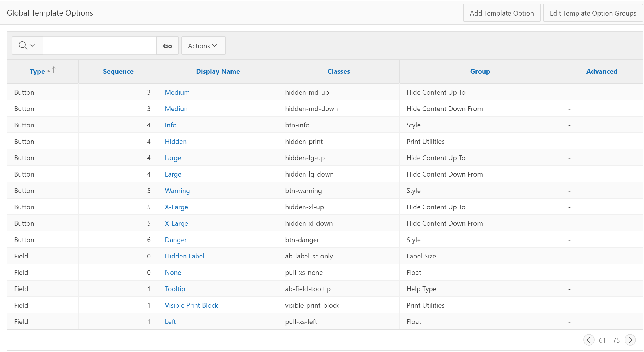Open the Danger template option
The width and height of the screenshot is (644, 352).
(x=176, y=240)
